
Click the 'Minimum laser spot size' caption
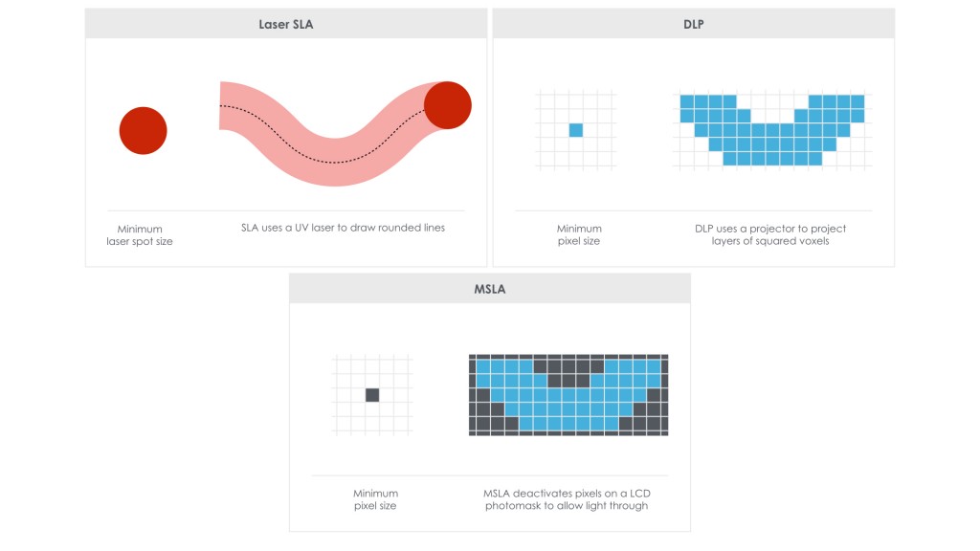click(x=140, y=235)
